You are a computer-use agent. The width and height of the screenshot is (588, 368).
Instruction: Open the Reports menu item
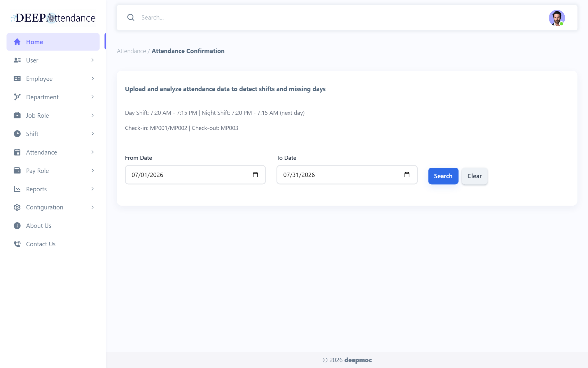(x=53, y=189)
